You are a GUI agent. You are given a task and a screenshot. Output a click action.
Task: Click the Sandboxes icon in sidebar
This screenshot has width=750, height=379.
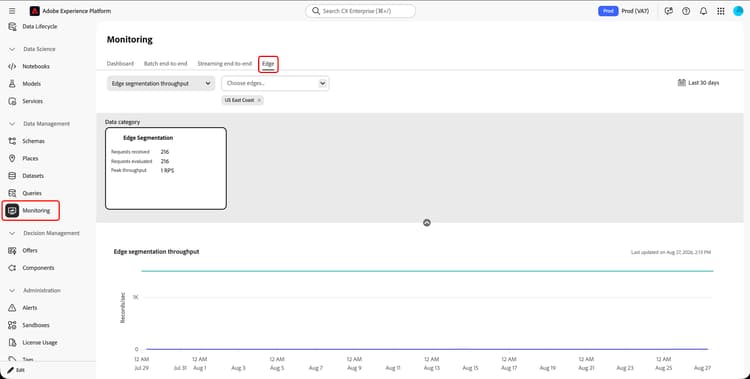[x=12, y=325]
